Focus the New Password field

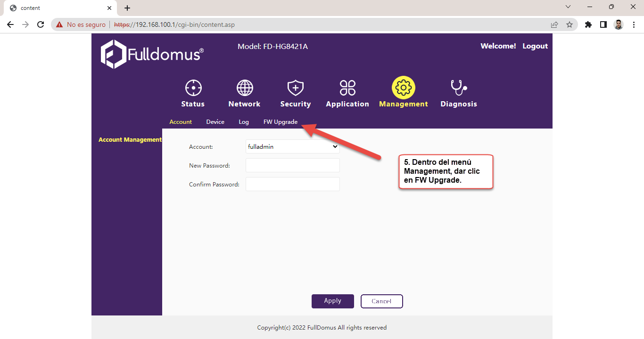pyautogui.click(x=293, y=165)
